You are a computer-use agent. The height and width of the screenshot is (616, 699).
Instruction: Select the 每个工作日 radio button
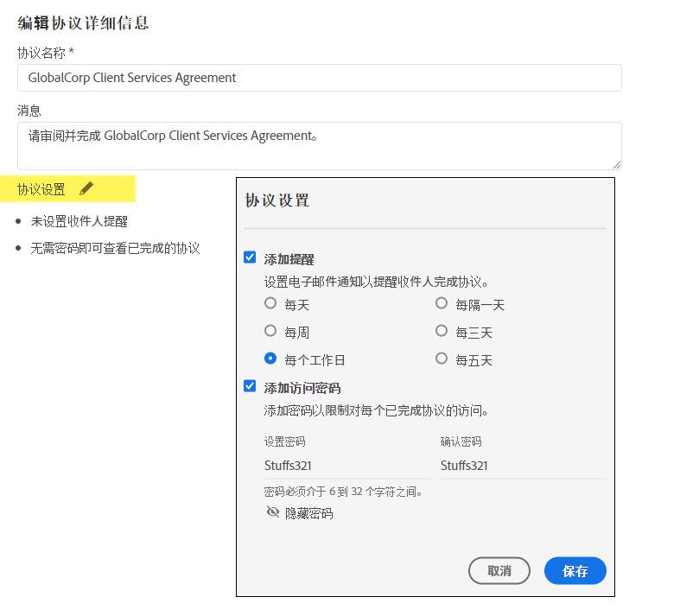tap(270, 359)
